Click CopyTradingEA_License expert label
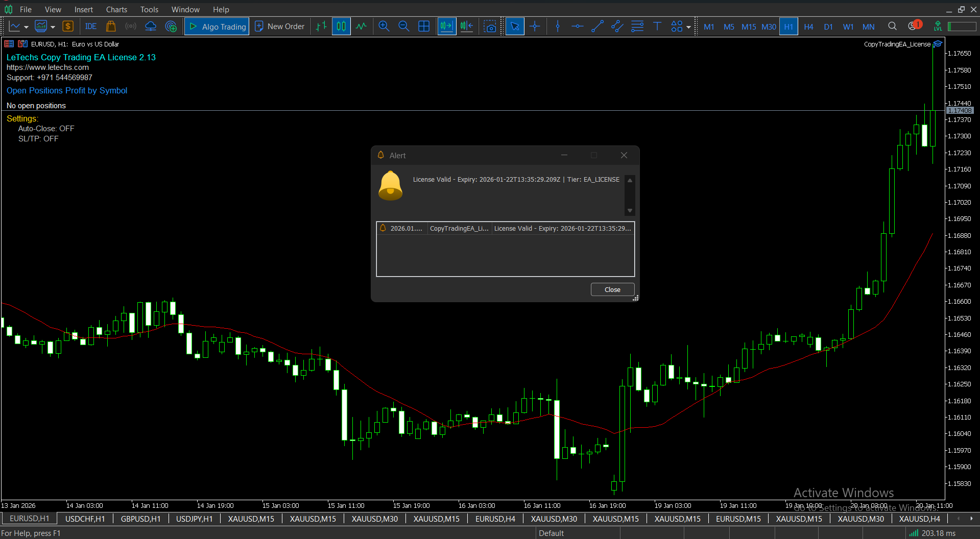 pos(897,44)
